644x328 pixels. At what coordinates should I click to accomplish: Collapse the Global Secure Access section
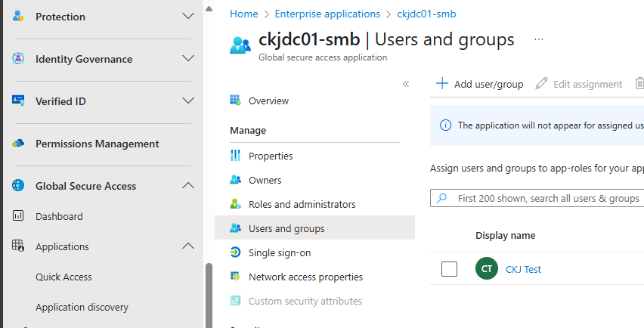tap(188, 186)
